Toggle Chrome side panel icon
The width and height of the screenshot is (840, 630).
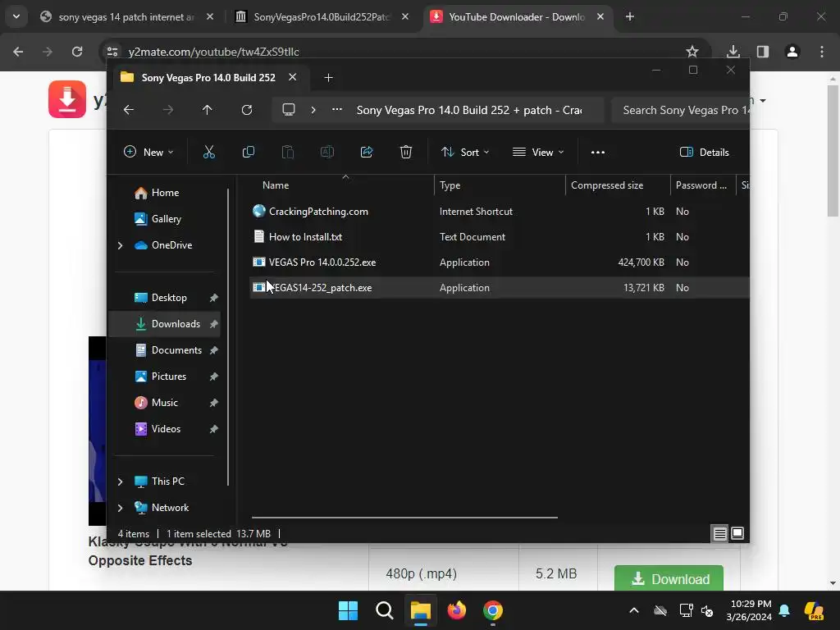click(x=763, y=52)
